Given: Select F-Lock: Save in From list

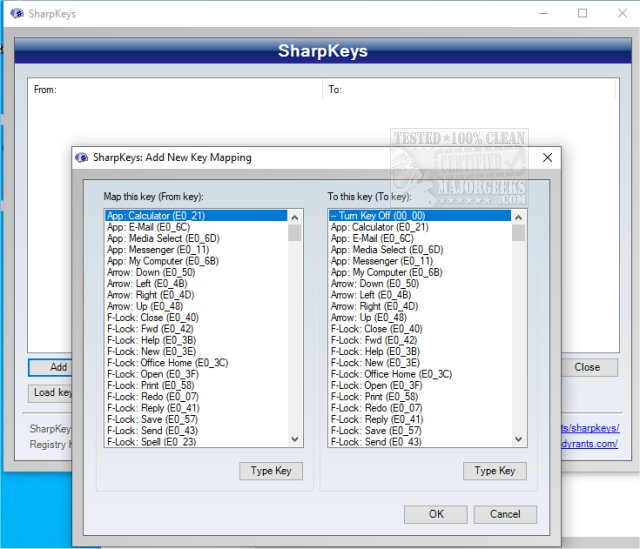Looking at the screenshot, I should pyautogui.click(x=196, y=419).
